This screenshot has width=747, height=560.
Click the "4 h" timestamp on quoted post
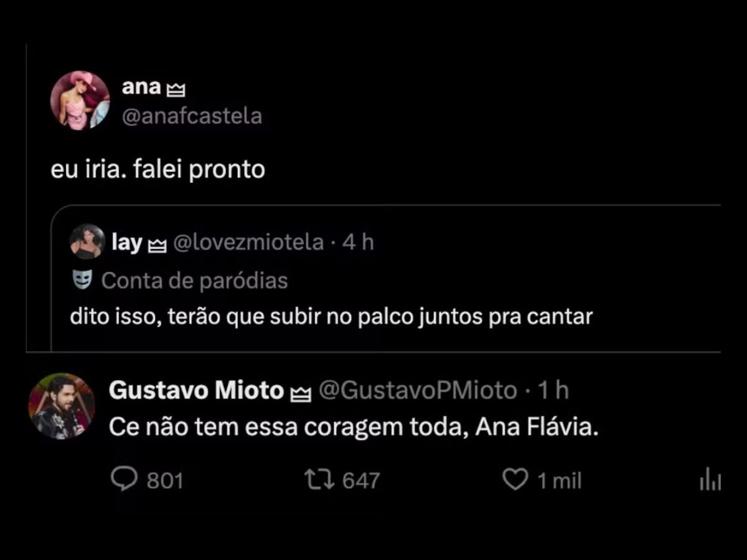pos(359,243)
